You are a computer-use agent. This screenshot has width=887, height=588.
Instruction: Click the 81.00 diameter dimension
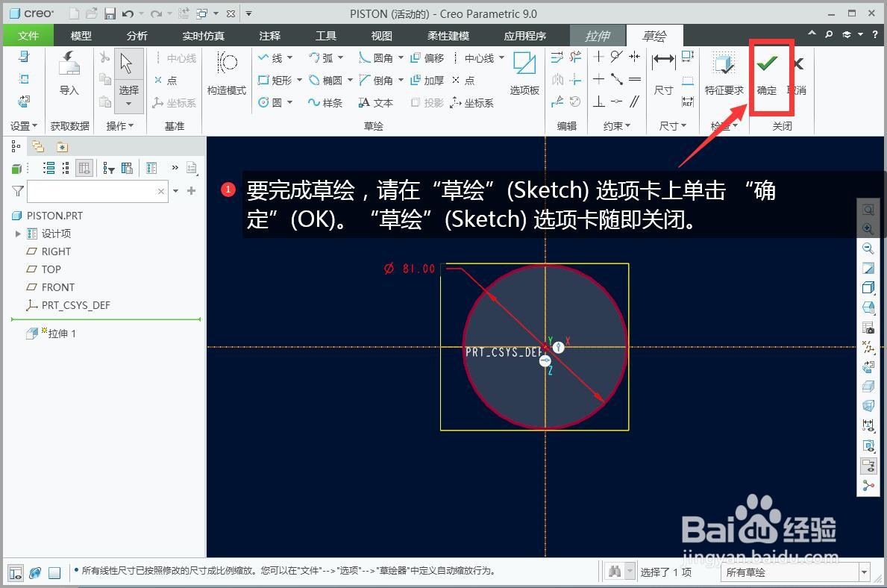point(419,269)
